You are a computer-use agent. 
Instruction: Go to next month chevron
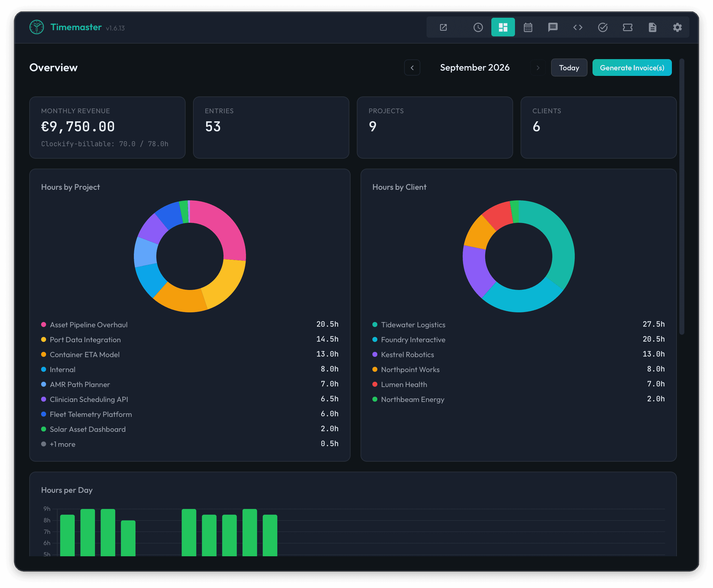coord(538,68)
